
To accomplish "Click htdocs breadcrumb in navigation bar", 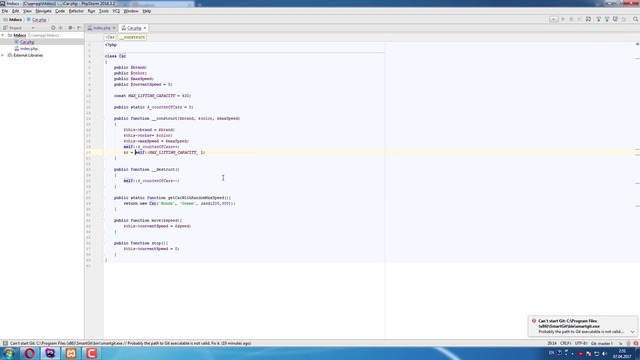I will pos(12,20).
